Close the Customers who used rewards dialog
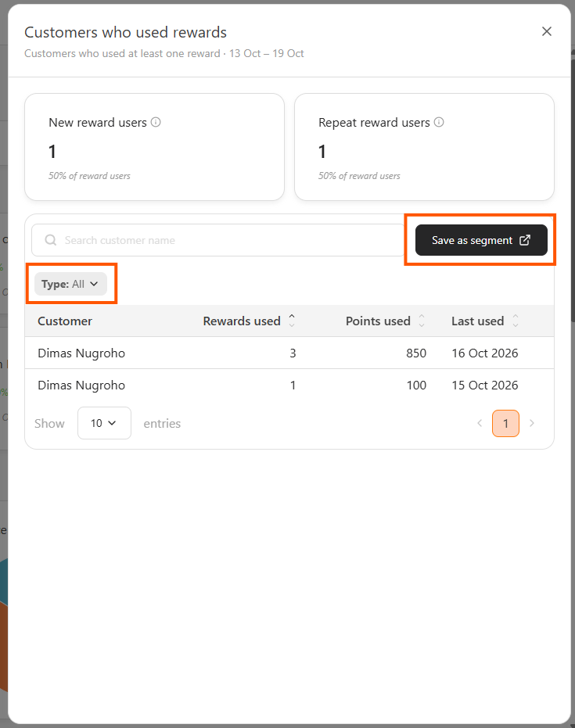This screenshot has height=728, width=575. pos(547,31)
